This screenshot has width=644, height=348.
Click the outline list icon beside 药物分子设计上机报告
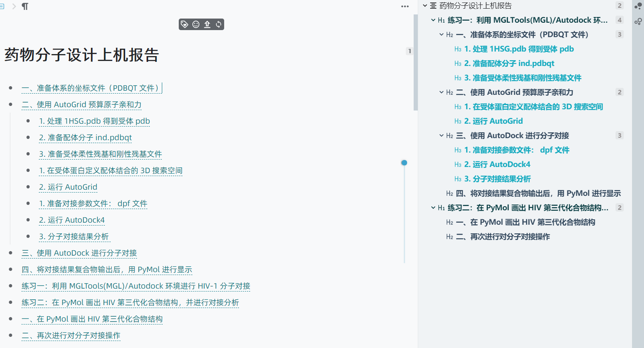point(433,6)
